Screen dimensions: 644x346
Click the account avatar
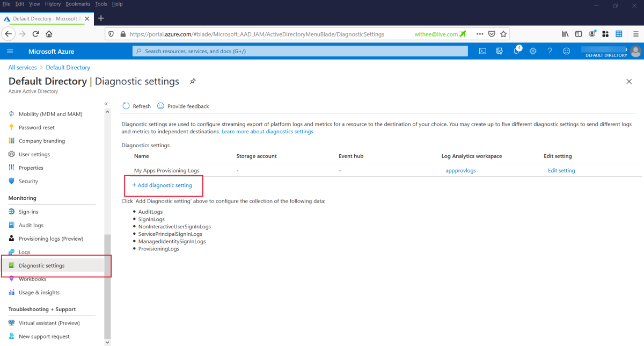636,51
